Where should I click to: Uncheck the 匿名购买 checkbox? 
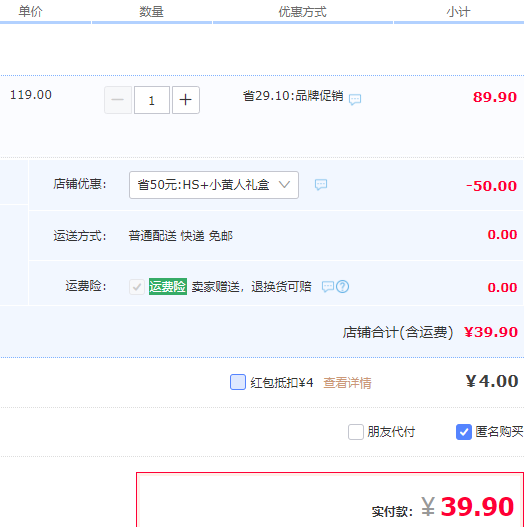pos(464,432)
